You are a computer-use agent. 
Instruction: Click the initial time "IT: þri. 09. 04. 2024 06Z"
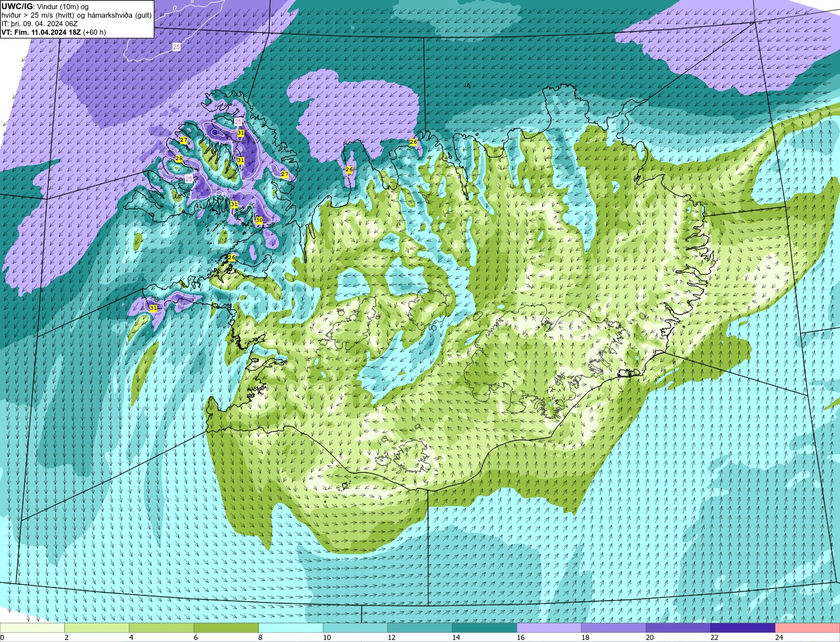39,24
